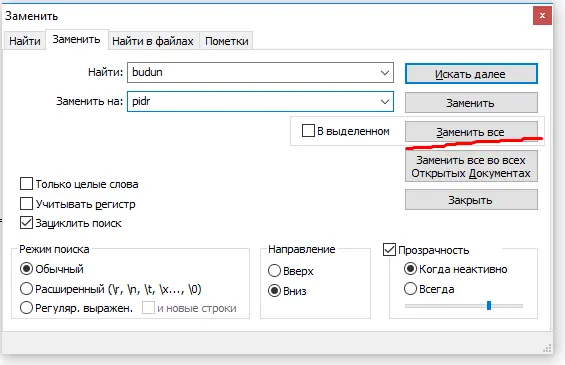Click the Заменить button beside the pidr field
Image resolution: width=565 pixels, height=365 pixels.
pos(471,103)
